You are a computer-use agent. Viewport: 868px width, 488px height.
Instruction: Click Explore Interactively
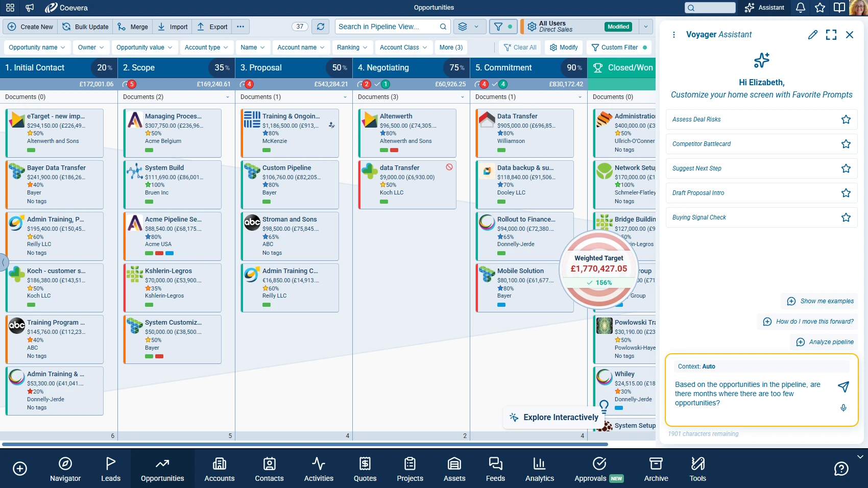click(x=554, y=418)
